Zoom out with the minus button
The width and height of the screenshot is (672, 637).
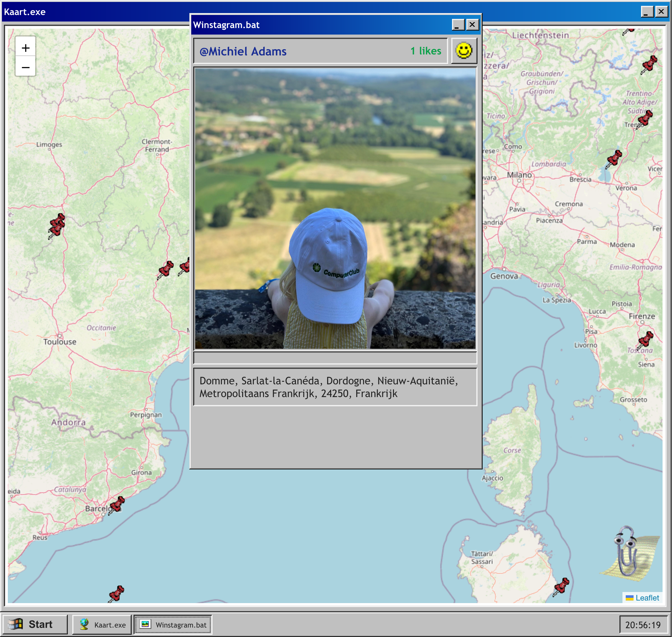25,67
